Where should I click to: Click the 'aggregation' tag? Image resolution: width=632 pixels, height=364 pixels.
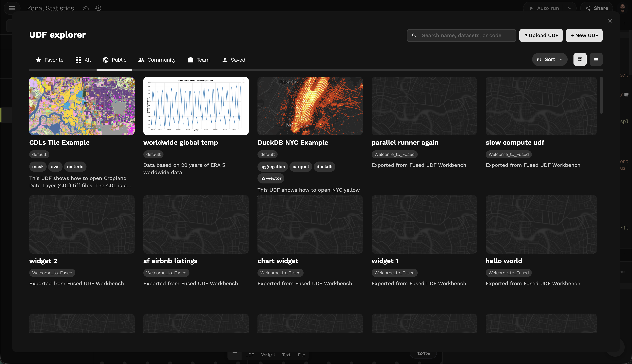point(272,167)
